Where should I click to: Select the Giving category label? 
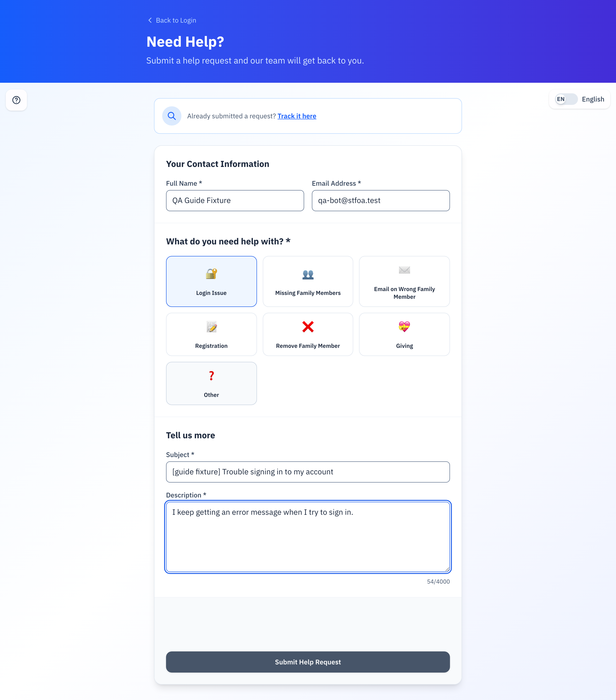pos(404,346)
